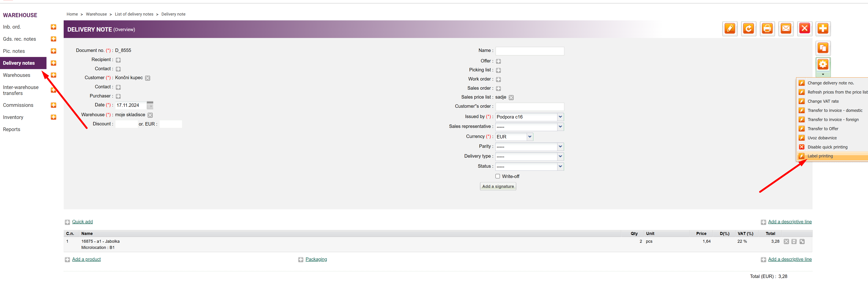
Task: Click the copy document icon
Action: coord(823,48)
